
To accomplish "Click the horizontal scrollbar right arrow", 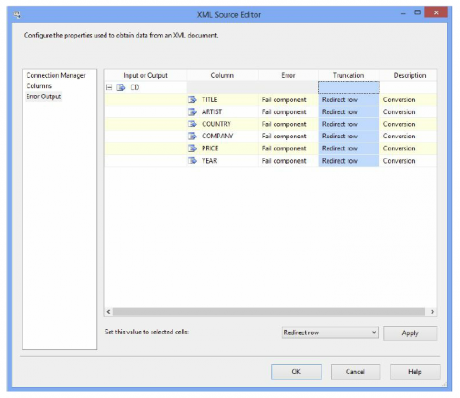I will click(x=432, y=312).
